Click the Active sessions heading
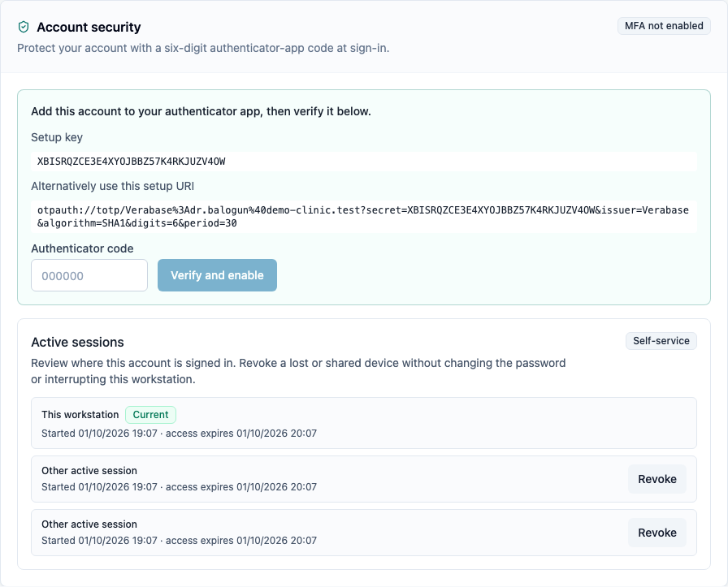 [77, 343]
